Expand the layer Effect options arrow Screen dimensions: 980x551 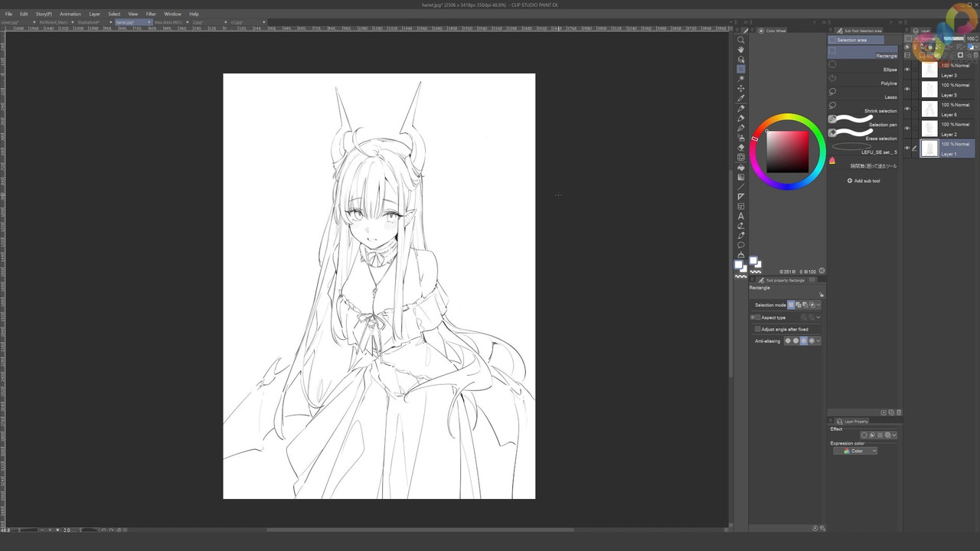click(894, 435)
